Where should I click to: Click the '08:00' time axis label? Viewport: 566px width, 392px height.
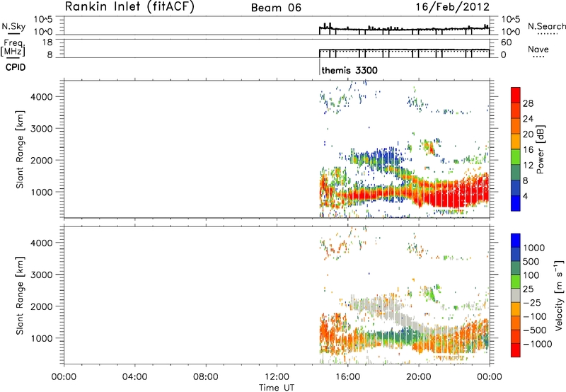coord(206,377)
